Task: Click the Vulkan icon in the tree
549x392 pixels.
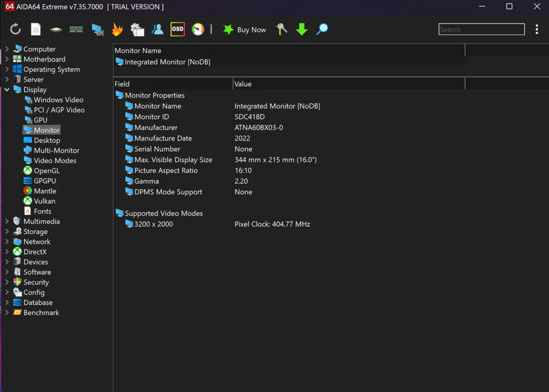Action: pos(27,201)
